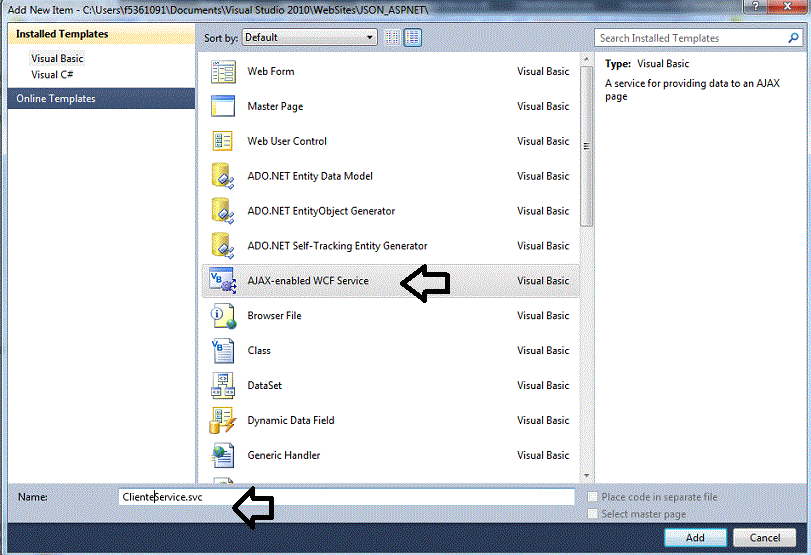This screenshot has width=811, height=555.
Task: Close the Add New Item dialog
Action: tap(787, 6)
